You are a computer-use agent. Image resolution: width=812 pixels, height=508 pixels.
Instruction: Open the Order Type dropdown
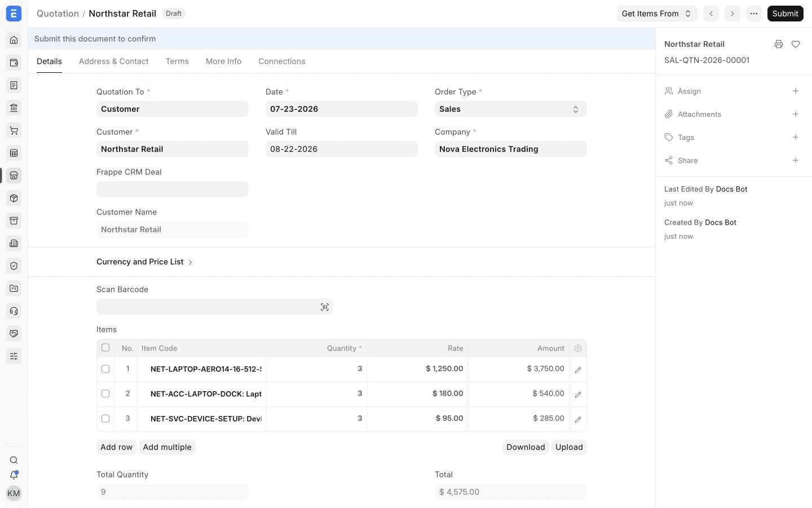(x=511, y=109)
